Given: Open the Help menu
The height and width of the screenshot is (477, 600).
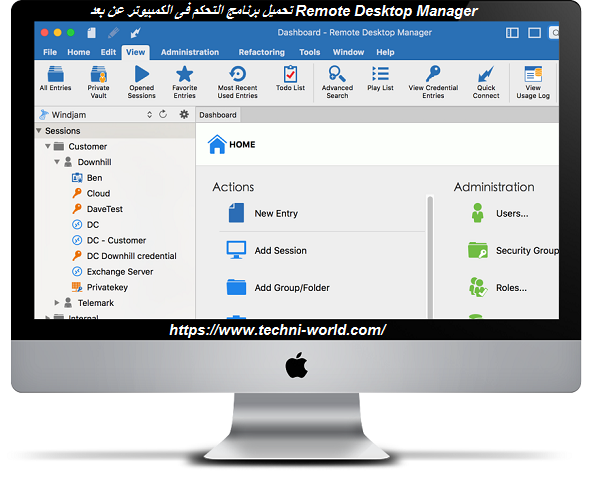Looking at the screenshot, I should click(385, 52).
